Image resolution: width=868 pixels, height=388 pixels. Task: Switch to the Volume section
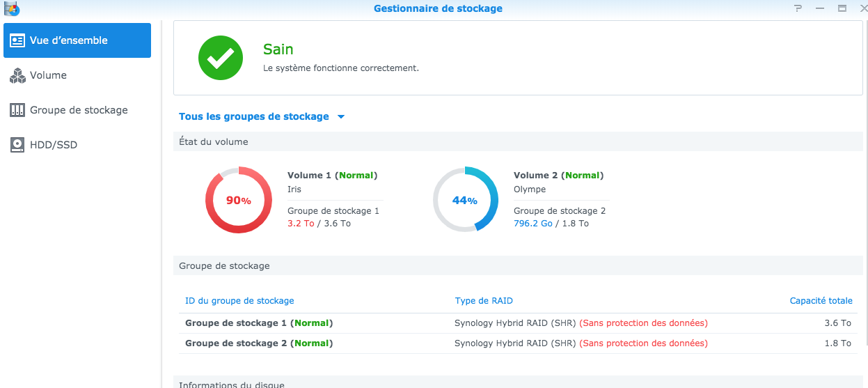point(77,75)
